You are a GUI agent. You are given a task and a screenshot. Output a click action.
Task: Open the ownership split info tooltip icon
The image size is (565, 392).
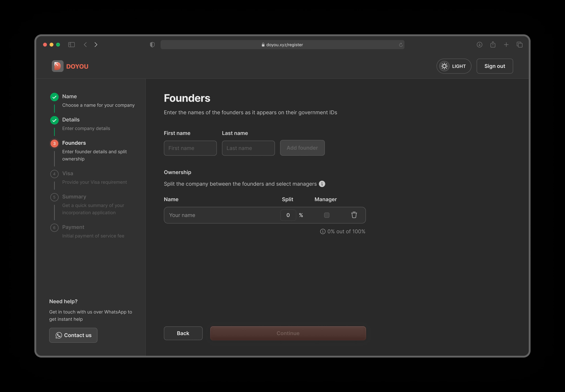[322, 184]
